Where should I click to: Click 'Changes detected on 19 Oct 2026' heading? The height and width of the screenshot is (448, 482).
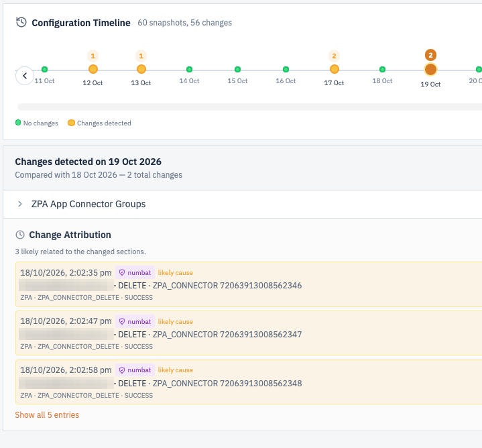click(88, 162)
